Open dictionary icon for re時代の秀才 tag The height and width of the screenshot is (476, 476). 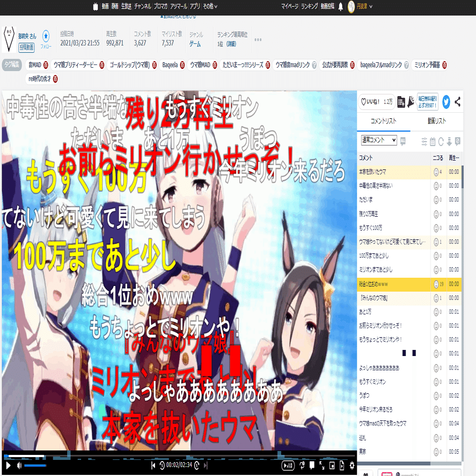coord(55,79)
